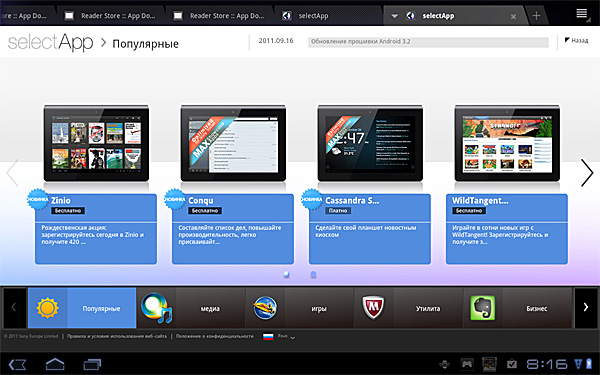Open the browser menu icon
600x375 pixels.
coord(582,14)
